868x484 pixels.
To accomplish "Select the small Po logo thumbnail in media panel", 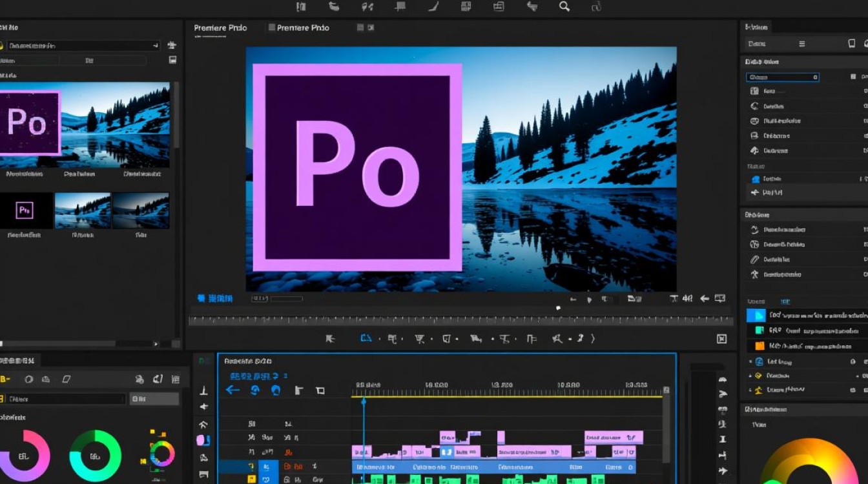I will pos(25,210).
